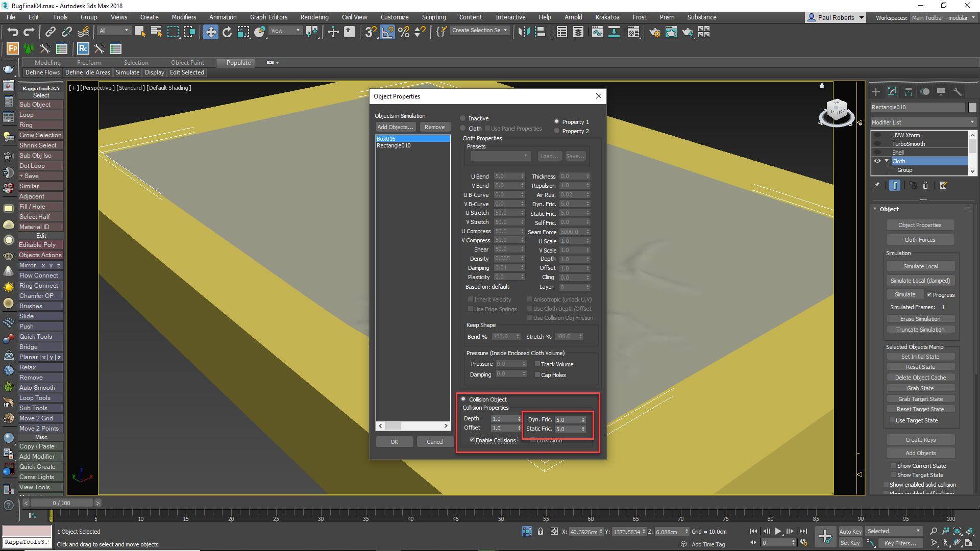Select the Rotate tool in the main toolbar
This screenshot has width=980, height=551.
[x=227, y=32]
